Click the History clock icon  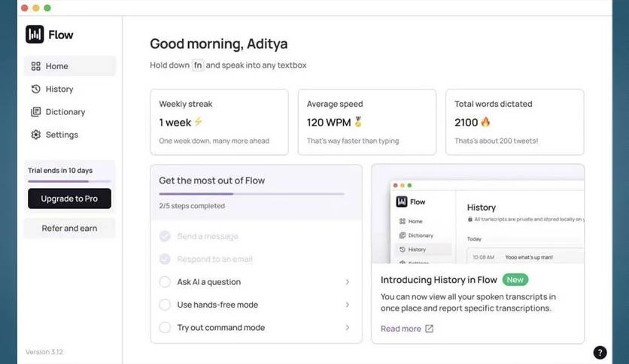[x=35, y=89]
